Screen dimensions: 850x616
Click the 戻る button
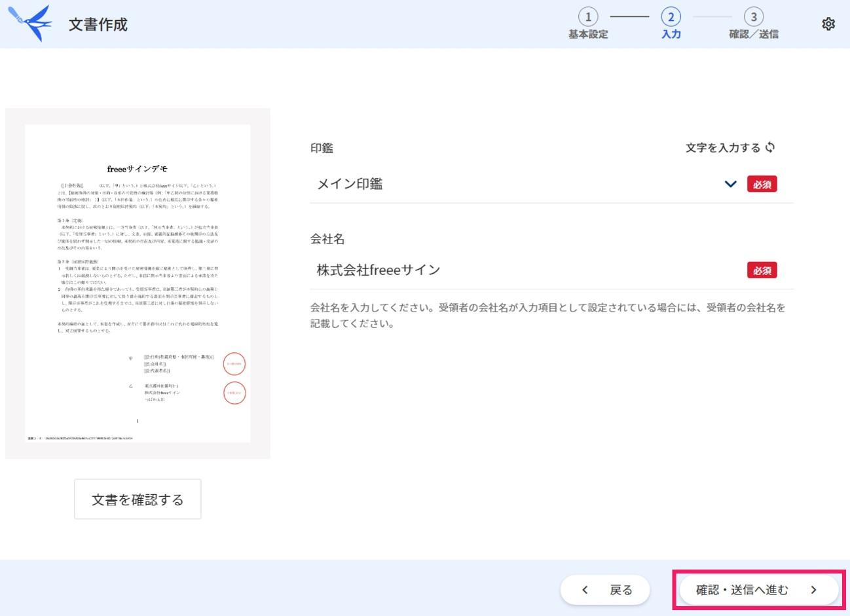(605, 590)
